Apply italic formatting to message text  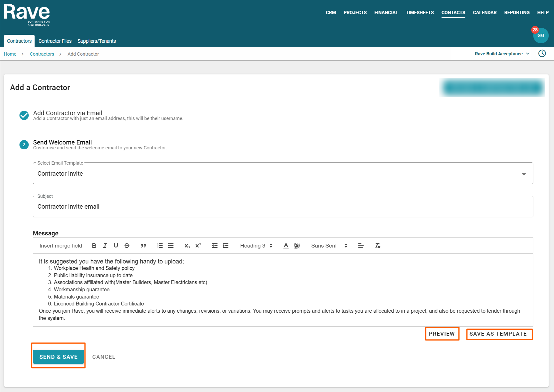[x=105, y=246]
